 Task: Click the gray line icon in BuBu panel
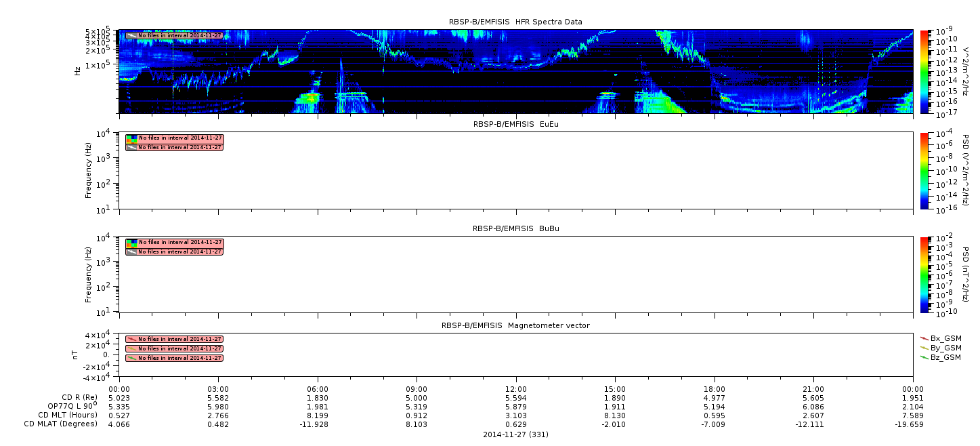(x=131, y=251)
